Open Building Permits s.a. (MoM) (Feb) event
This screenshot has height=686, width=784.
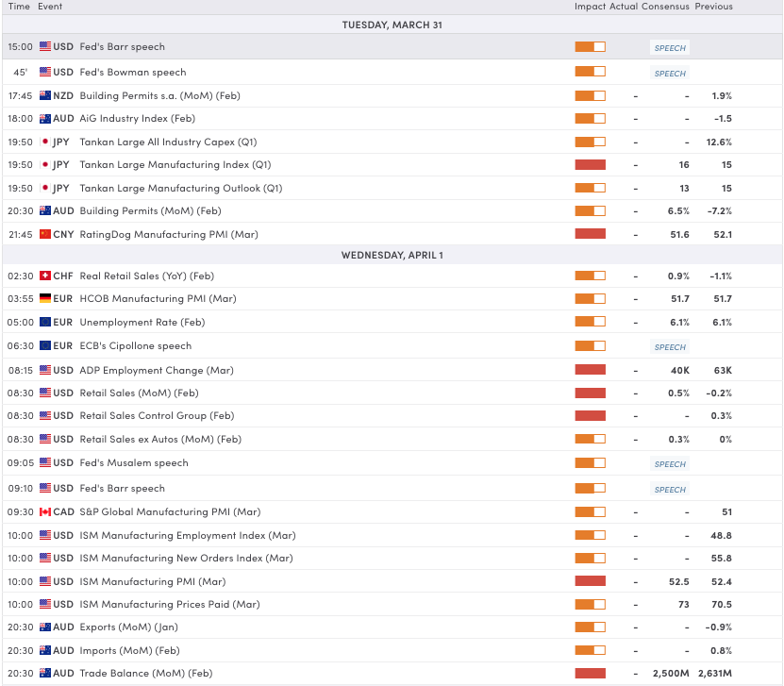[160, 95]
